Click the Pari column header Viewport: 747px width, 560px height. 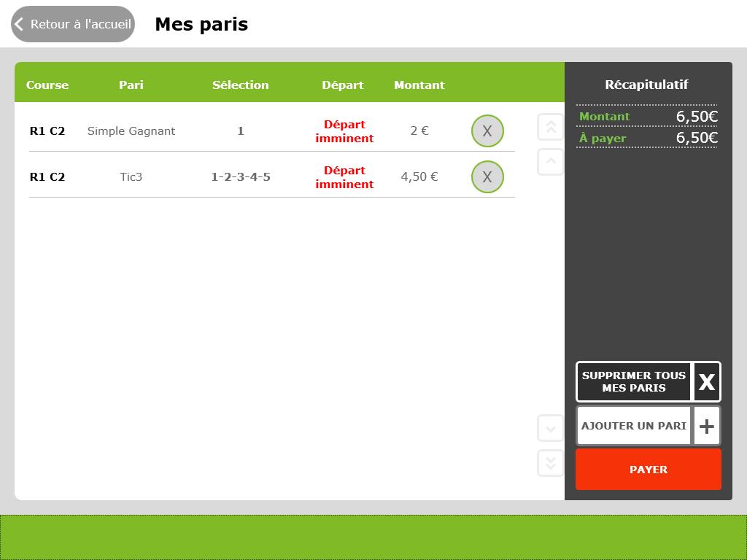tap(131, 85)
